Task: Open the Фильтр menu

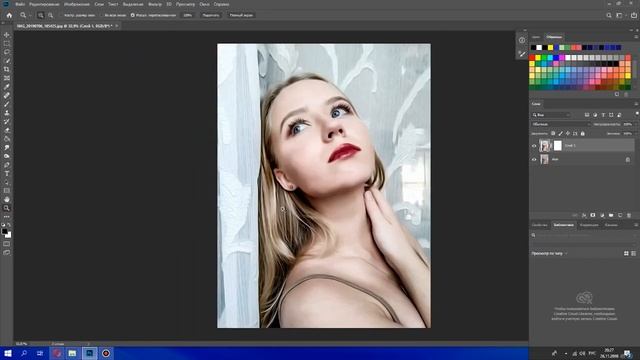Action: 155,4
